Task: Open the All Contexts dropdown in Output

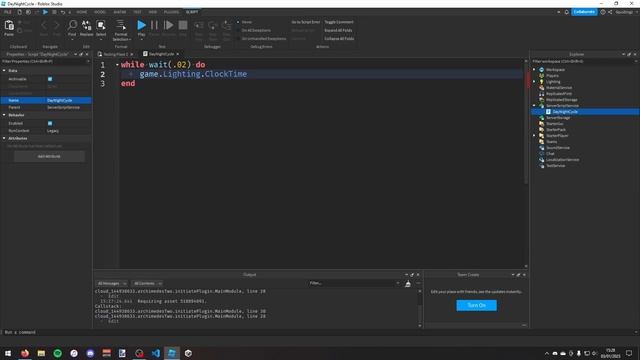Action: click(x=147, y=283)
